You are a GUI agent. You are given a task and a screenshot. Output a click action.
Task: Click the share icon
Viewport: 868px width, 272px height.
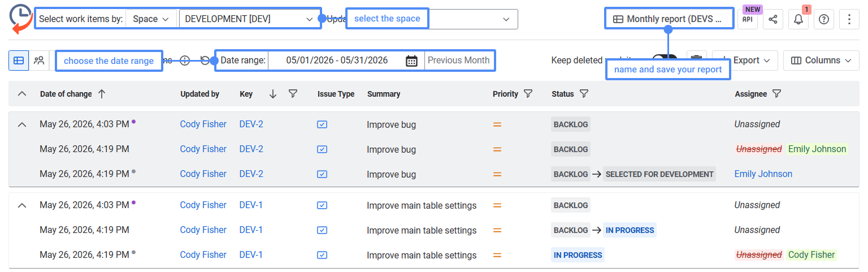[773, 19]
